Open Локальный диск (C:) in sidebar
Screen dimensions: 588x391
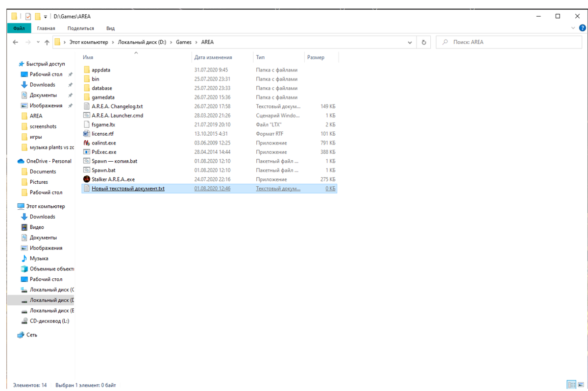pyautogui.click(x=51, y=290)
